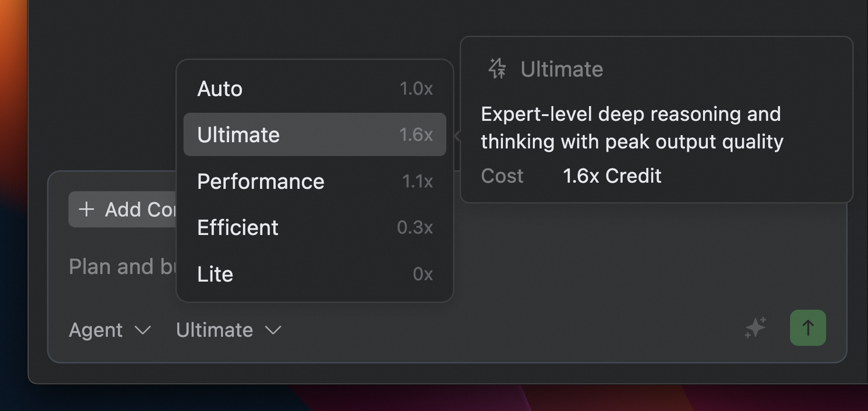Click the Add Context button
This screenshot has height=411, width=868.
[x=124, y=209]
